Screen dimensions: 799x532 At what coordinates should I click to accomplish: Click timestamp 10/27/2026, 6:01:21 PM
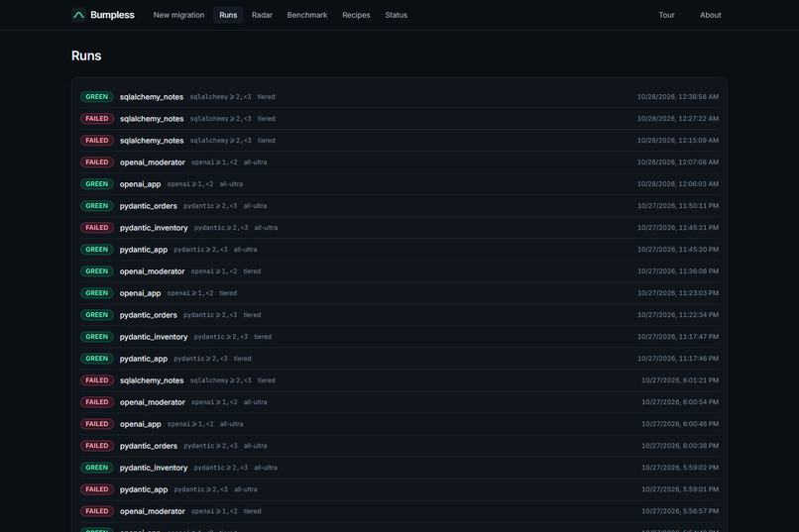click(x=680, y=380)
